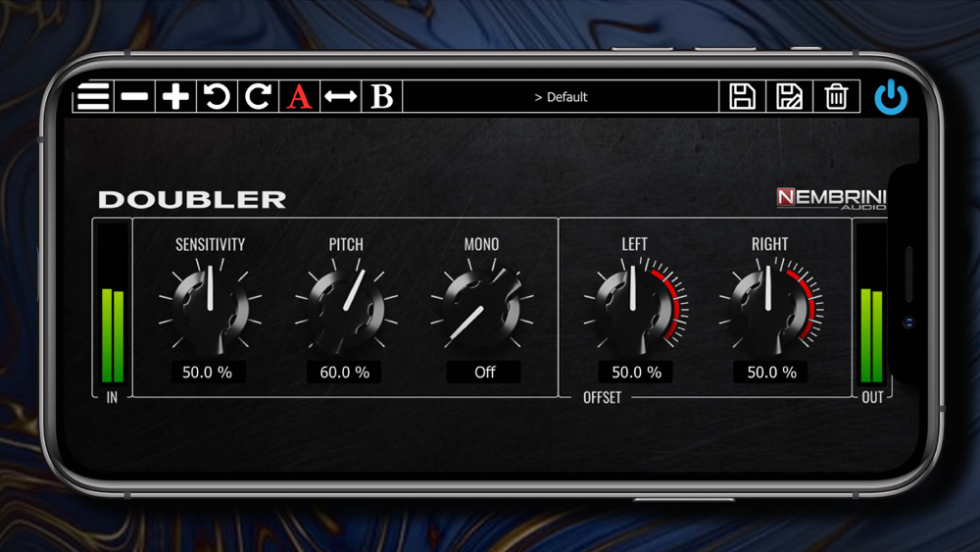Open Save As preset dialog
This screenshot has width=980, height=552.
click(x=789, y=97)
